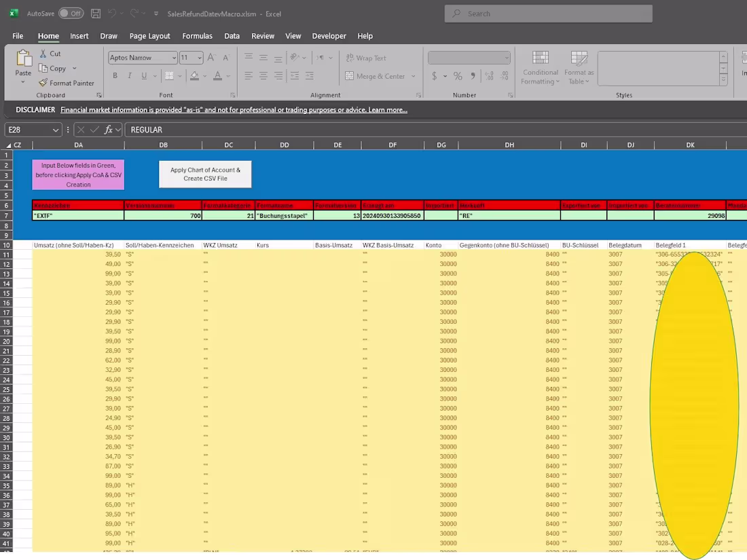Click the Save icon in title bar
This screenshot has height=560, width=747.
coord(95,14)
